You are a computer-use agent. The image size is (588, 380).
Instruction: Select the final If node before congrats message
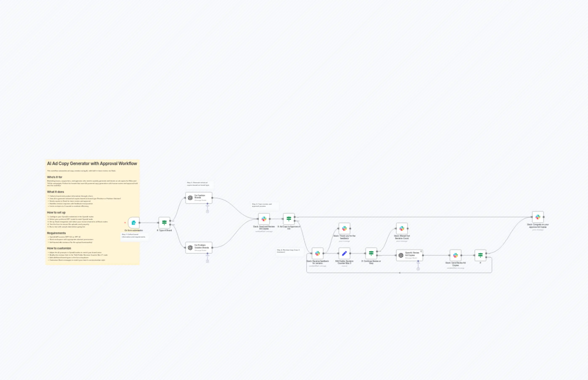pyautogui.click(x=480, y=255)
